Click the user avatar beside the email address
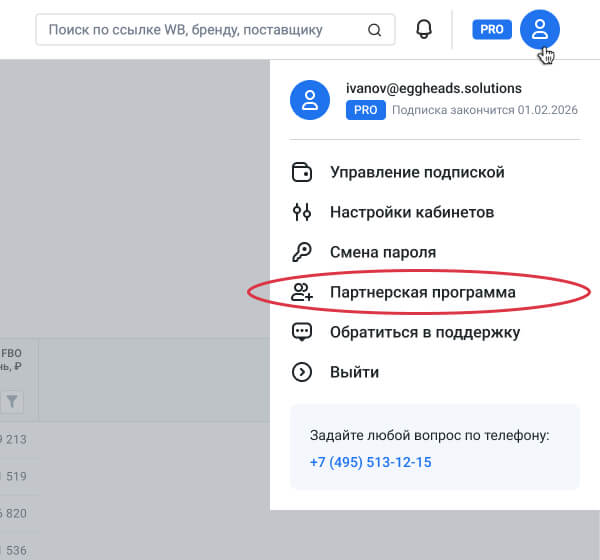 [x=310, y=99]
